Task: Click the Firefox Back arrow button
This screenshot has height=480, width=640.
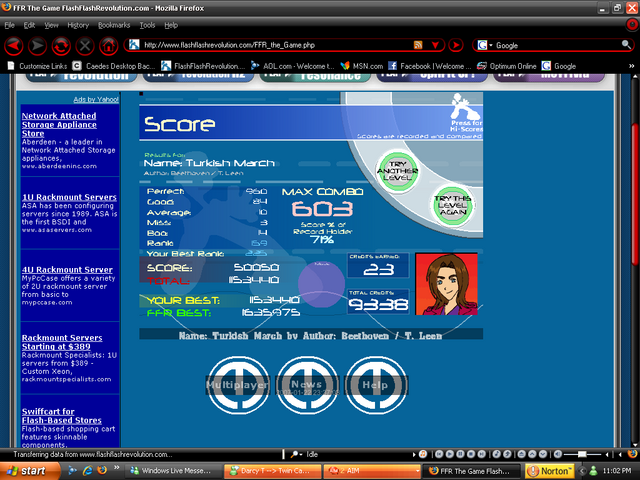Action: 14,45
